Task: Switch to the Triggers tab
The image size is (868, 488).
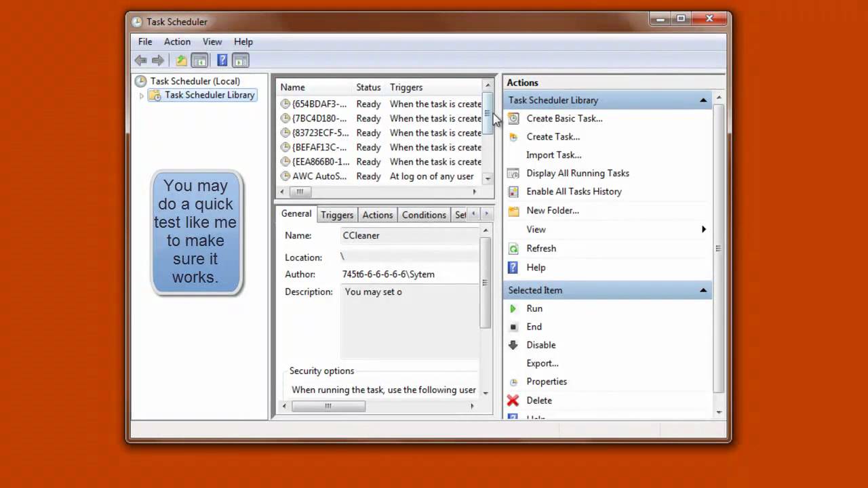Action: tap(337, 215)
